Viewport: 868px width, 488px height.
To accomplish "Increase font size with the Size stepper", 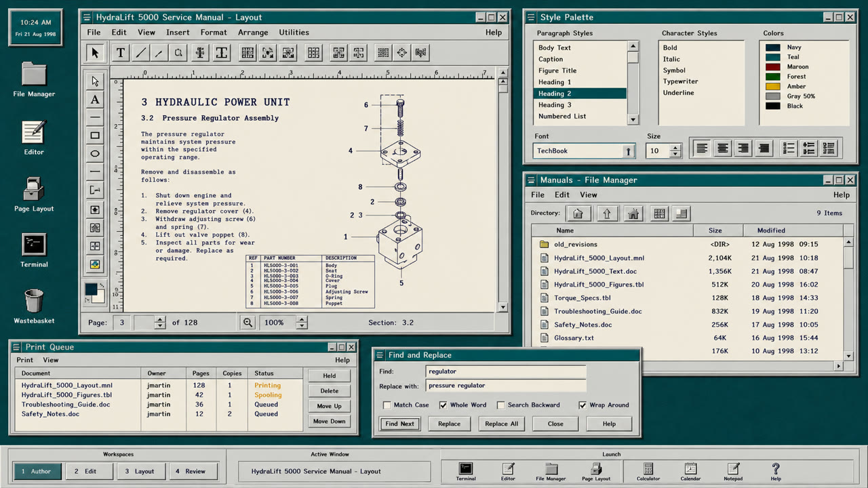I will pyautogui.click(x=675, y=148).
